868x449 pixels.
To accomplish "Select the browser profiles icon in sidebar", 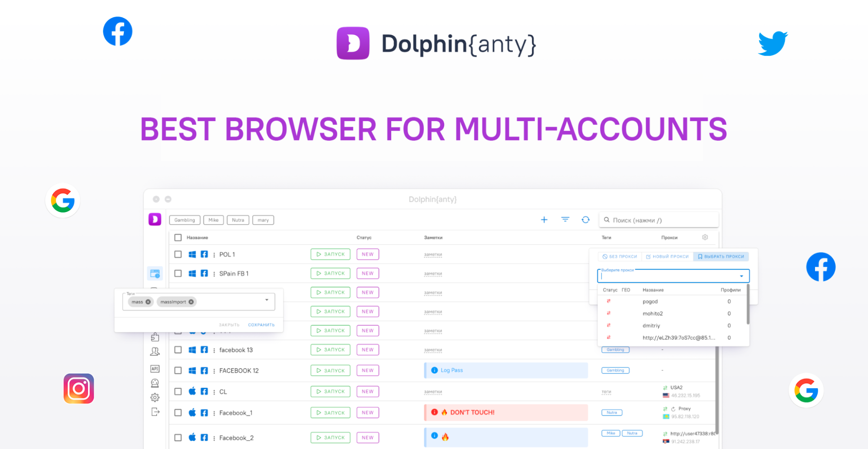I will [x=155, y=273].
